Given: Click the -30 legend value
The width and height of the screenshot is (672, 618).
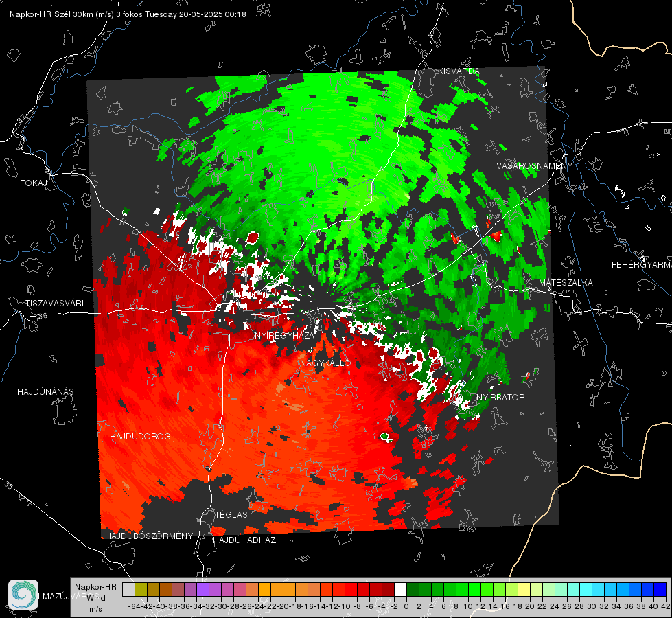Looking at the screenshot, I should click(221, 606).
